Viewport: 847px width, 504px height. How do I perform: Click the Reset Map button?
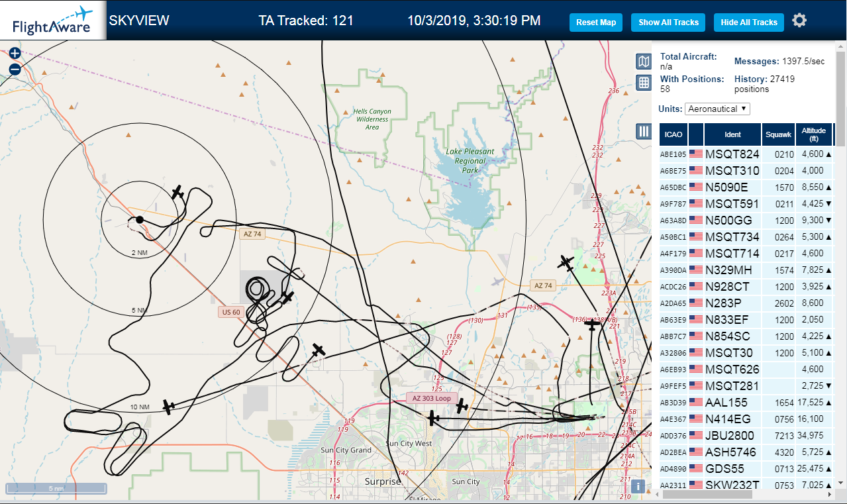[x=596, y=22]
